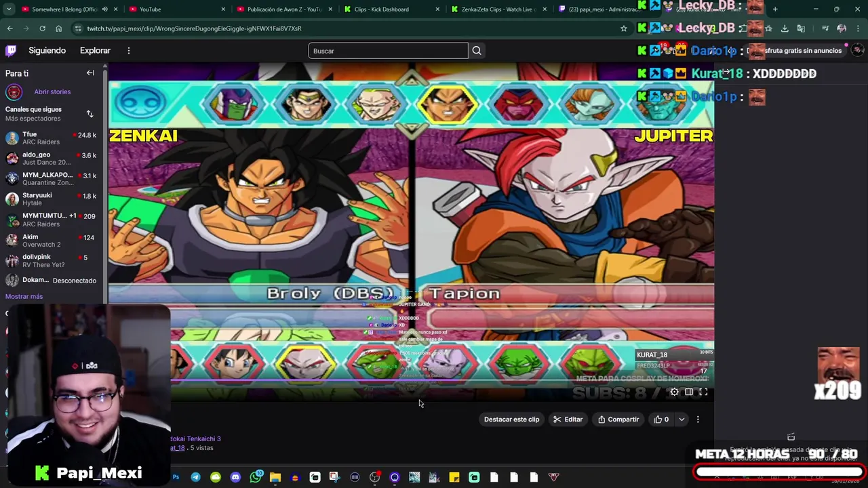Switch to the ZenkaiZeta Clips tab

[500, 9]
